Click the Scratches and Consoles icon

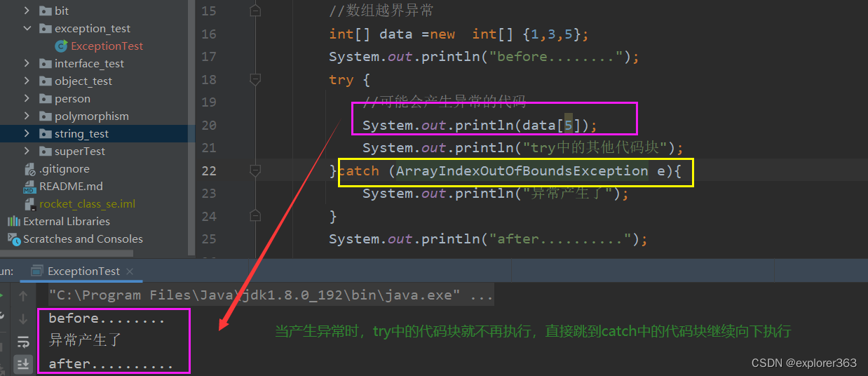14,239
